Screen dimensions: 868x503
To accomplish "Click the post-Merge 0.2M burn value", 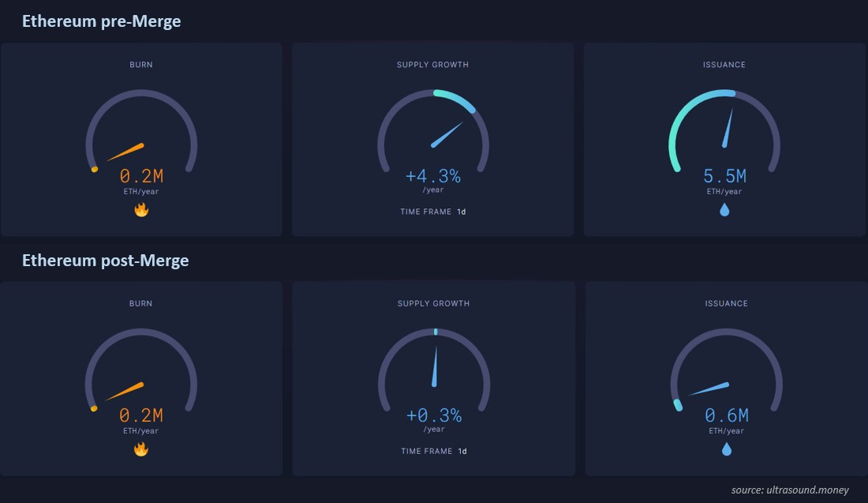I will 140,415.
